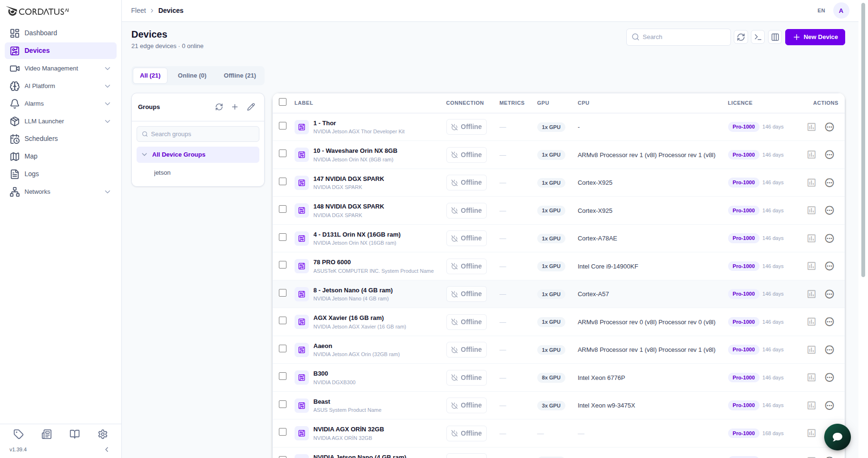Add a new device group
868x458 pixels.
tap(235, 107)
